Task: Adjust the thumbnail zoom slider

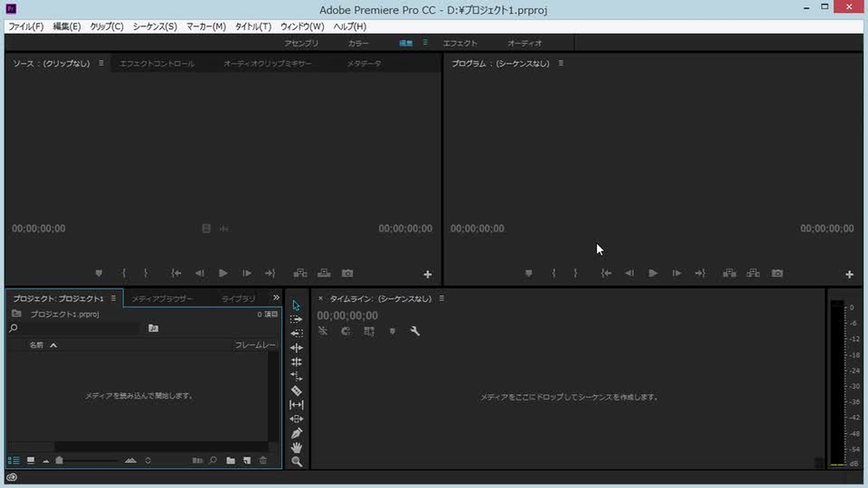Action: pos(59,460)
